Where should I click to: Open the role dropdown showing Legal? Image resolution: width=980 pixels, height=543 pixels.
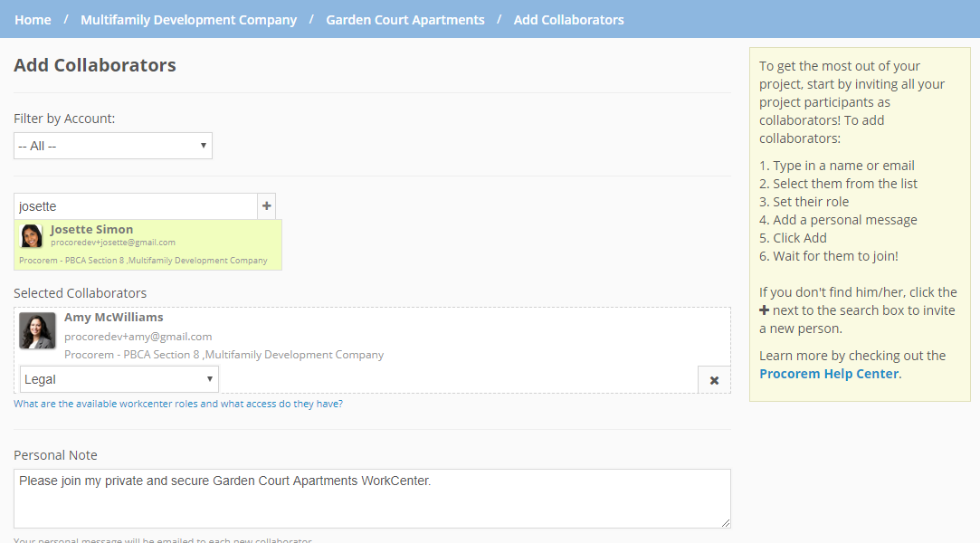(119, 380)
